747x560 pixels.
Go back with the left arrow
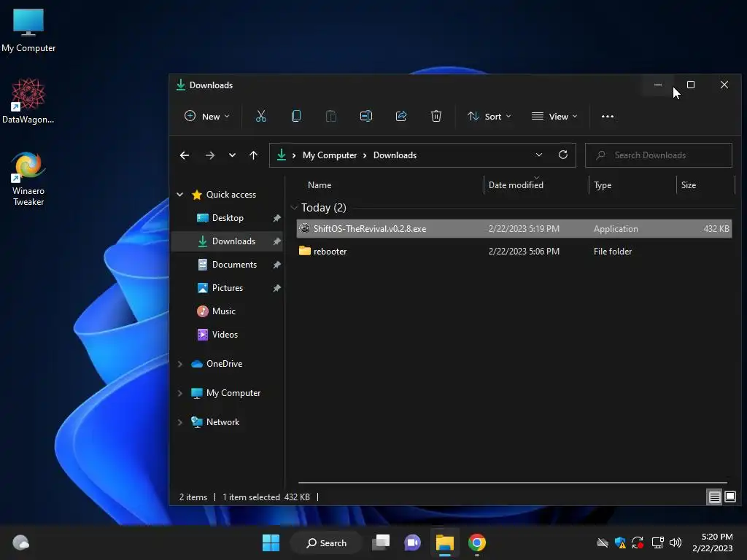click(185, 155)
